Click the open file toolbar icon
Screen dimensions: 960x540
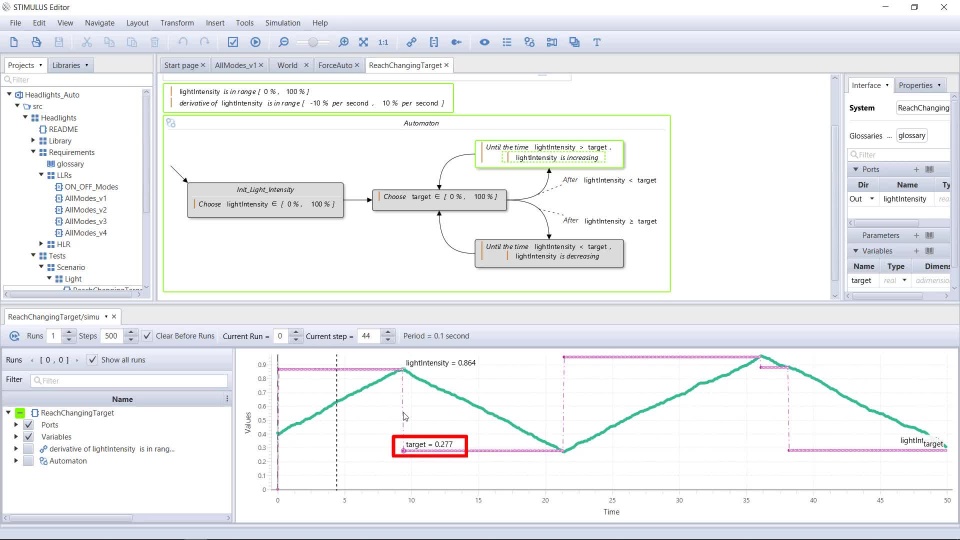pos(36,42)
